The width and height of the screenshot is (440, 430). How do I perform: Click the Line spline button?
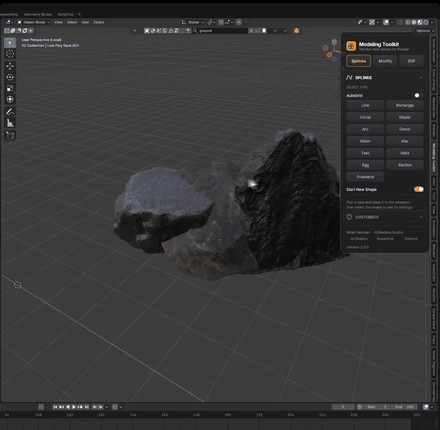365,105
